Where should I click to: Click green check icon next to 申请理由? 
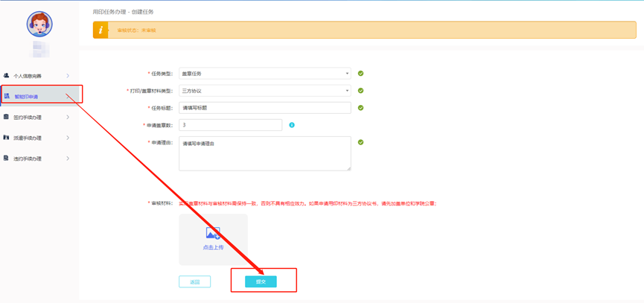[360, 142]
